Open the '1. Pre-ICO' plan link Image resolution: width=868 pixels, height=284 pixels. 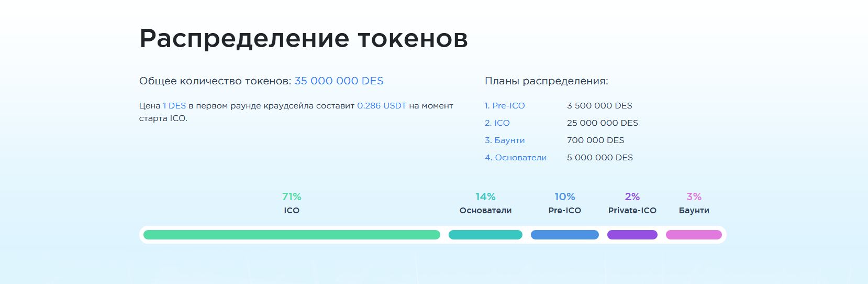(x=505, y=105)
